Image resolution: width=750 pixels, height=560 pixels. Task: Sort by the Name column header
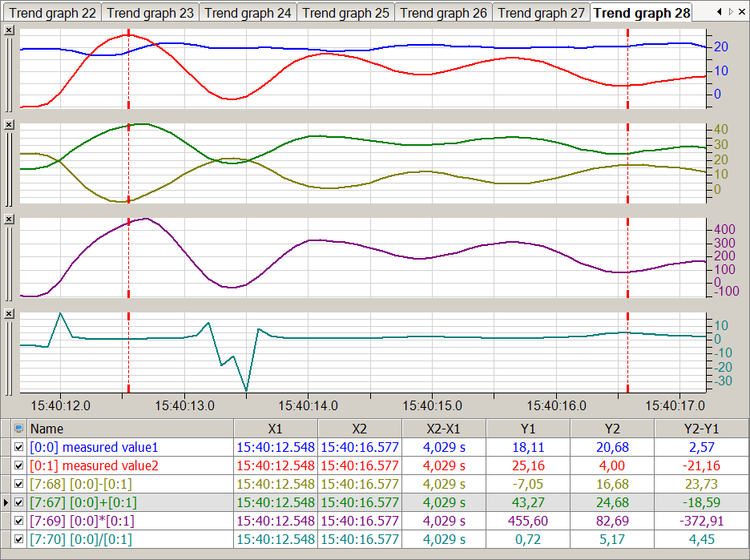pyautogui.click(x=128, y=429)
